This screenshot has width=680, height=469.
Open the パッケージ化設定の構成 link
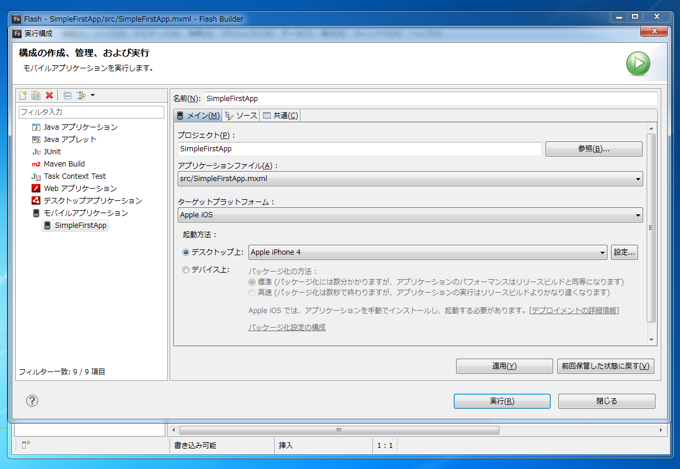pos(287,328)
